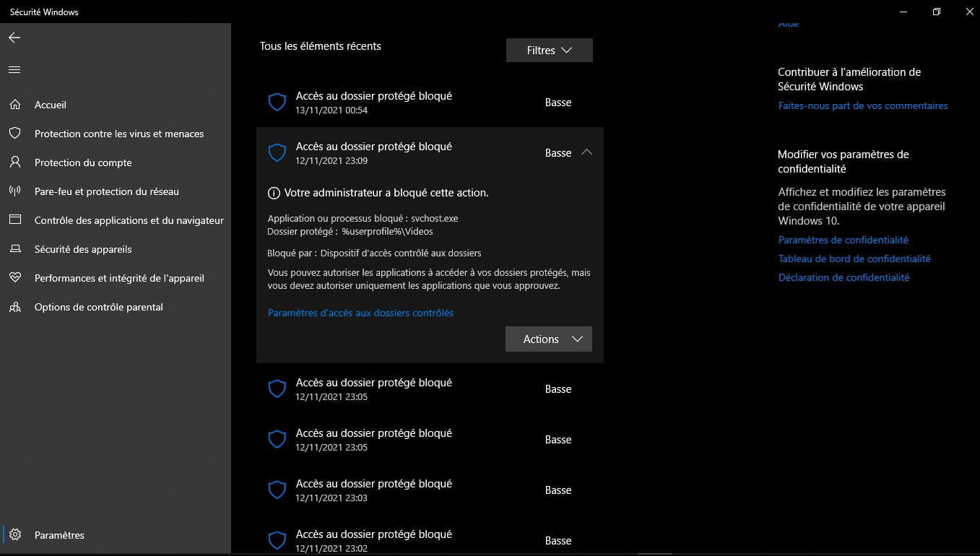The height and width of the screenshot is (556, 980).
Task: Click text mentioning svchost.exe
Action: coord(363,218)
